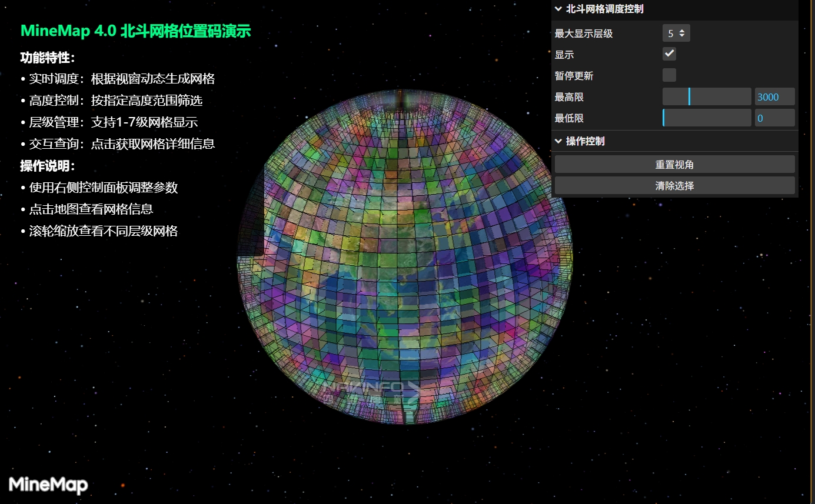This screenshot has height=504, width=815.
Task: Click the line 点击地图查看网格信息
Action: [87, 209]
